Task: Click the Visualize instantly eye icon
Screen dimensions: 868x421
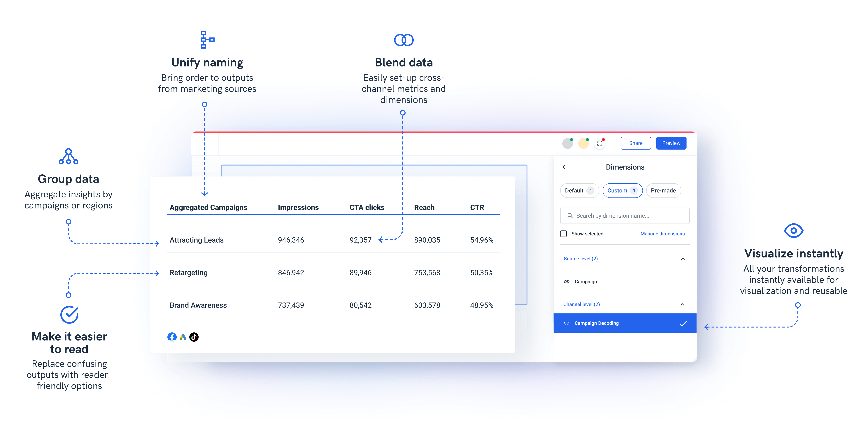Action: tap(794, 231)
